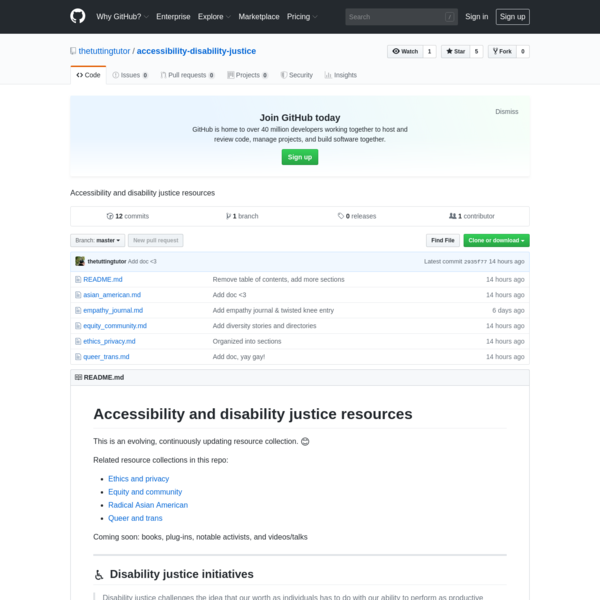This screenshot has width=600, height=600.
Task: Click file icon next to equity_community.md
Action: tap(78, 326)
